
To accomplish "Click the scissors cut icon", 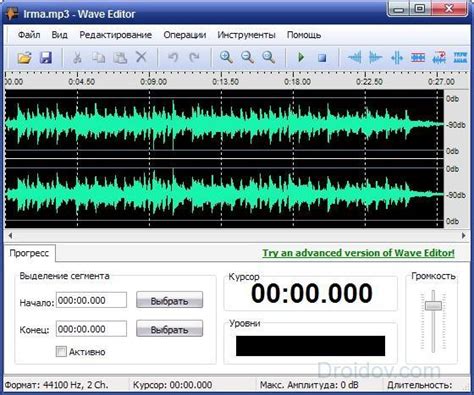I will tap(77, 58).
